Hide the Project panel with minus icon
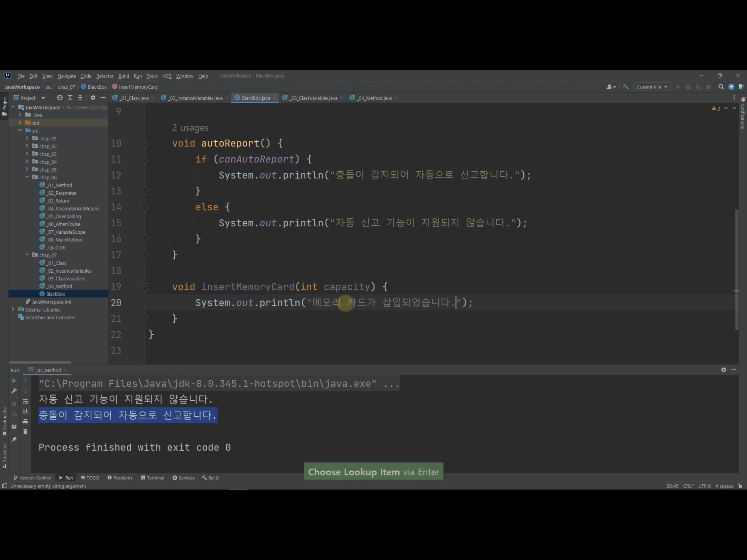 (x=103, y=98)
